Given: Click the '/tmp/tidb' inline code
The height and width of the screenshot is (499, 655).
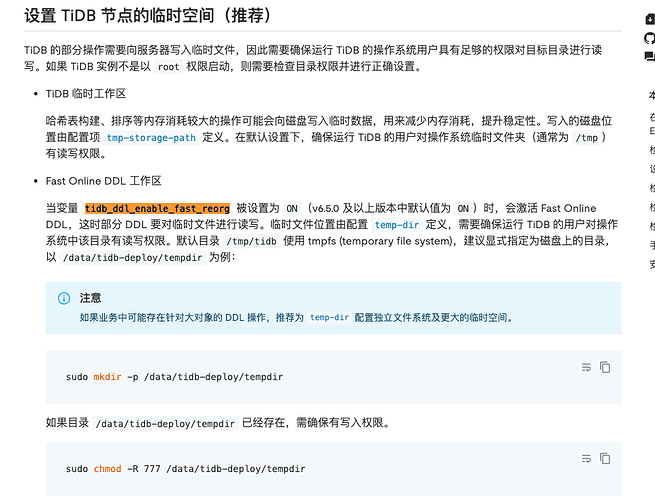Looking at the screenshot, I should pos(251,241).
